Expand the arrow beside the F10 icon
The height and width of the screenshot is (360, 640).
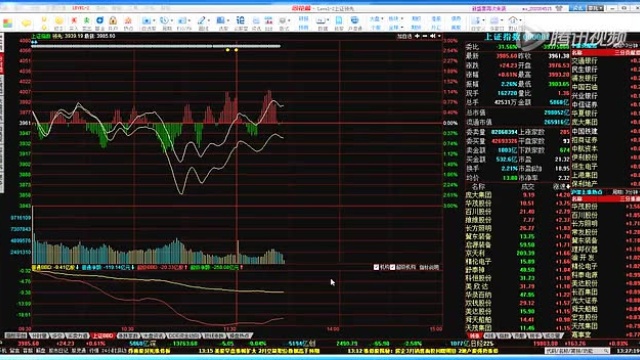pyautogui.click(x=189, y=20)
